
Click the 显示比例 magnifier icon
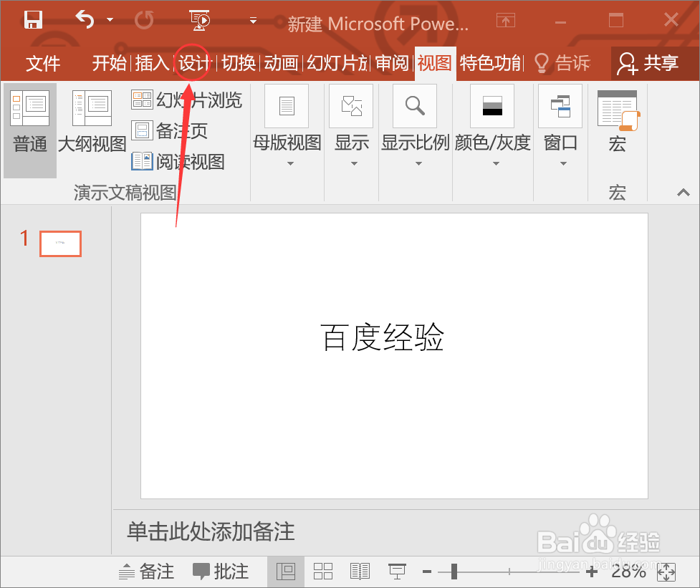pos(415,106)
